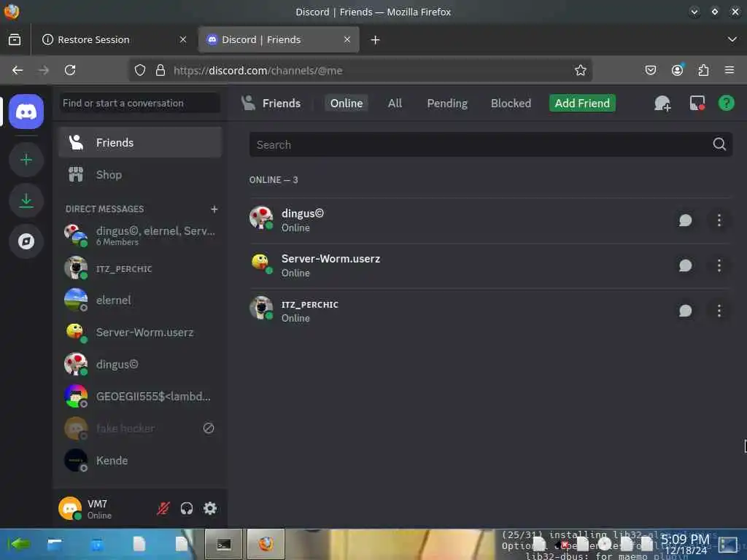Select the dingus© row in the online list
Viewport: 747px width, 560px height.
pos(489,220)
